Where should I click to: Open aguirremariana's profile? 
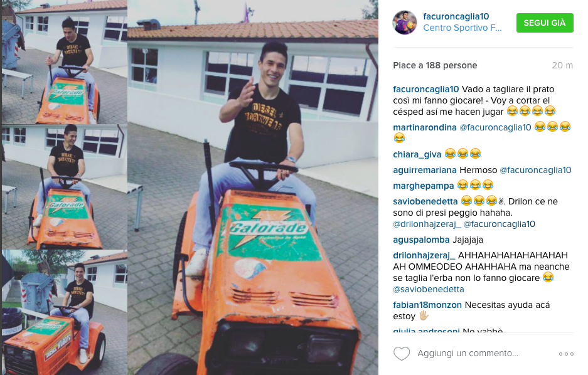pos(424,170)
